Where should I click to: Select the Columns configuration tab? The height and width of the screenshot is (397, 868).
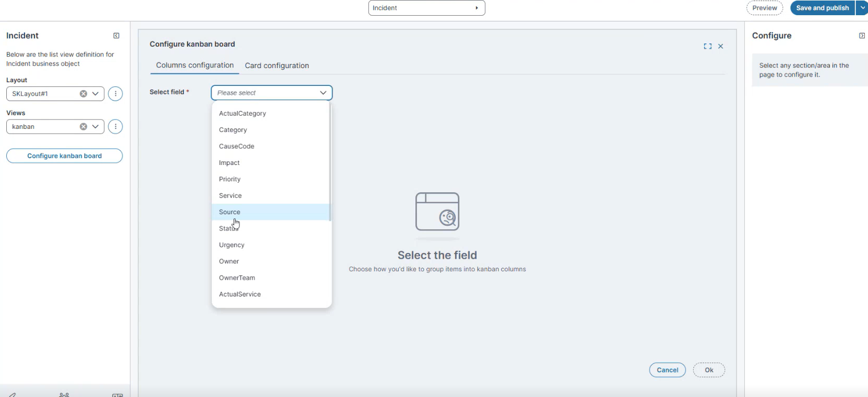[195, 65]
